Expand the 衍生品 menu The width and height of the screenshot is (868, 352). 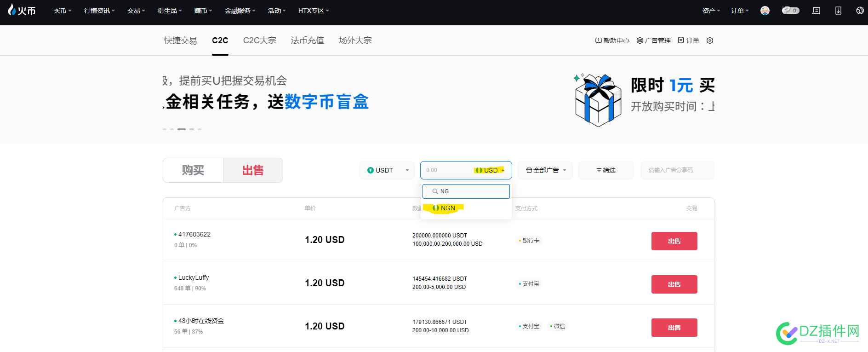point(170,11)
